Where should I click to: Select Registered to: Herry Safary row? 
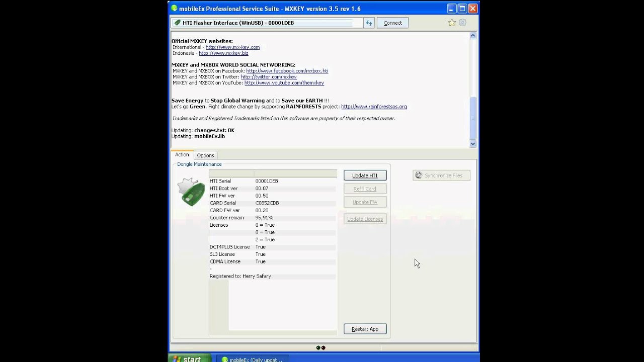click(272, 276)
